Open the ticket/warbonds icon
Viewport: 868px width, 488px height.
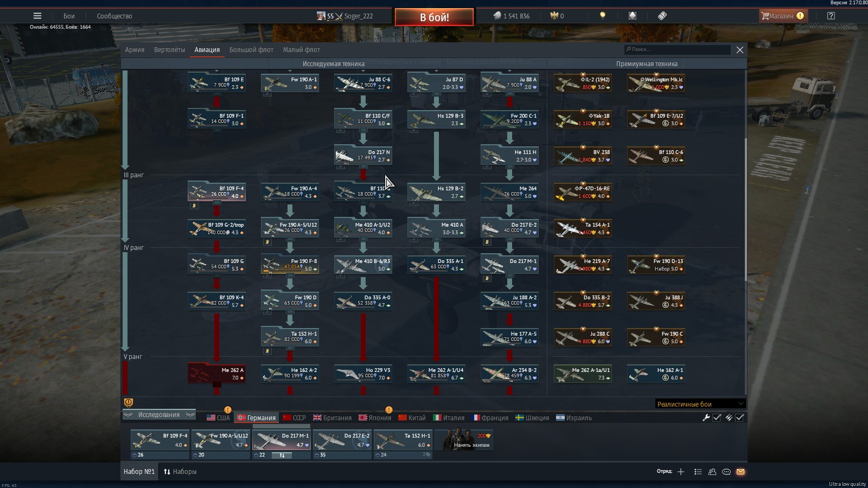(662, 16)
